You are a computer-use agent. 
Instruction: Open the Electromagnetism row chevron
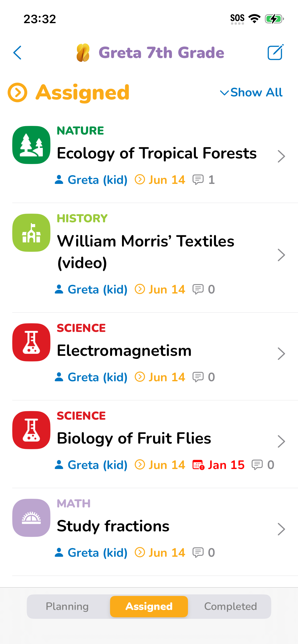[x=281, y=354]
